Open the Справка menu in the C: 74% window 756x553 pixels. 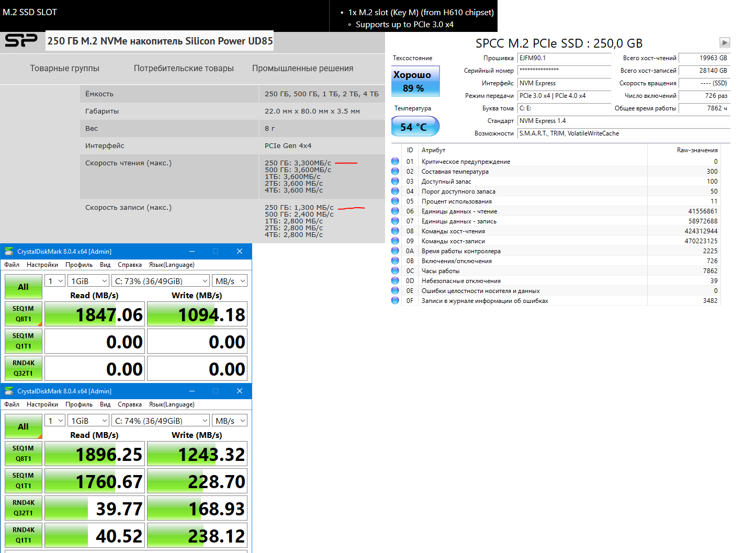click(x=130, y=404)
